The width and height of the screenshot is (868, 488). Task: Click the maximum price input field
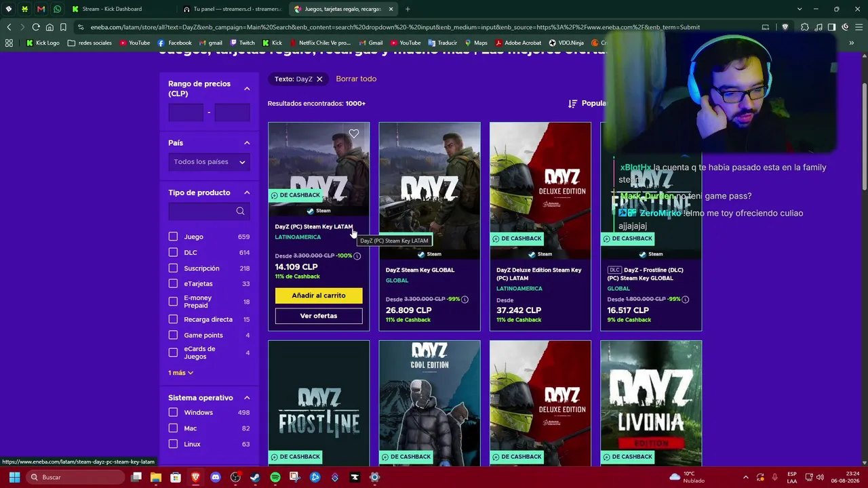(233, 113)
